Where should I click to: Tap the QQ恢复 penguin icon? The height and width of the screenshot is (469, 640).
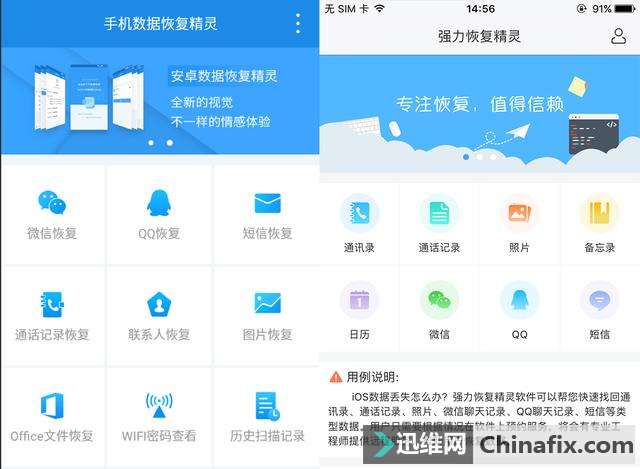click(x=158, y=203)
